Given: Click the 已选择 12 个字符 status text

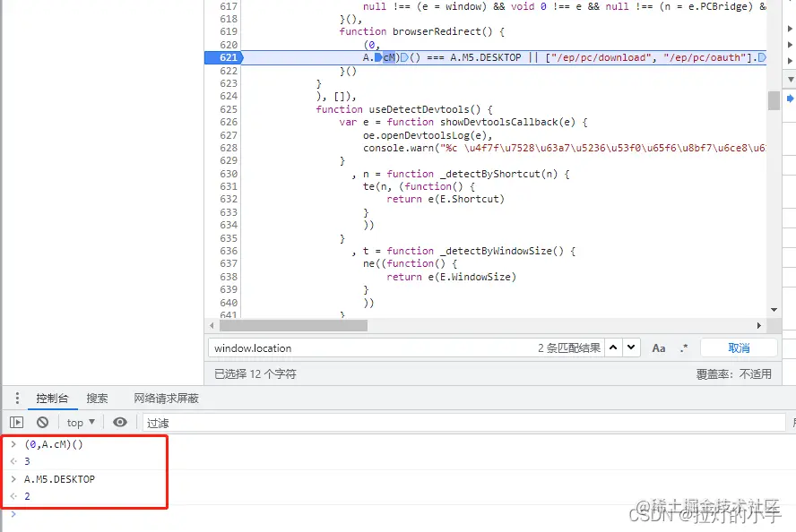Looking at the screenshot, I should click(255, 374).
